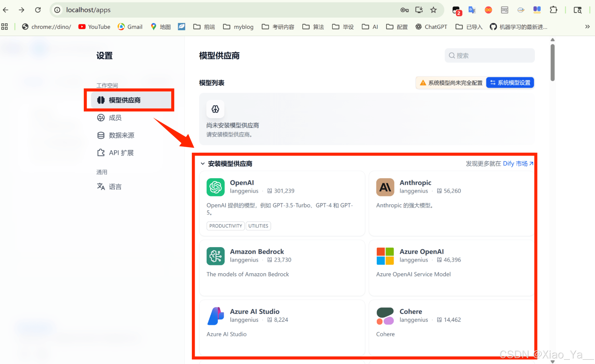Screen dimensions: 595x364
Task: Click the Amazon Bedrock logo icon
Action: tap(215, 256)
